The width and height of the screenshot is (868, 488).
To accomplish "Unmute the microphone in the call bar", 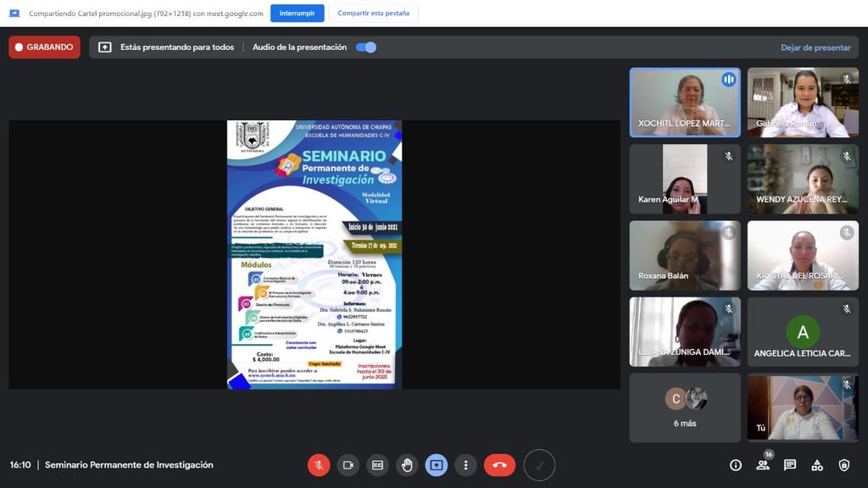I will [x=319, y=465].
